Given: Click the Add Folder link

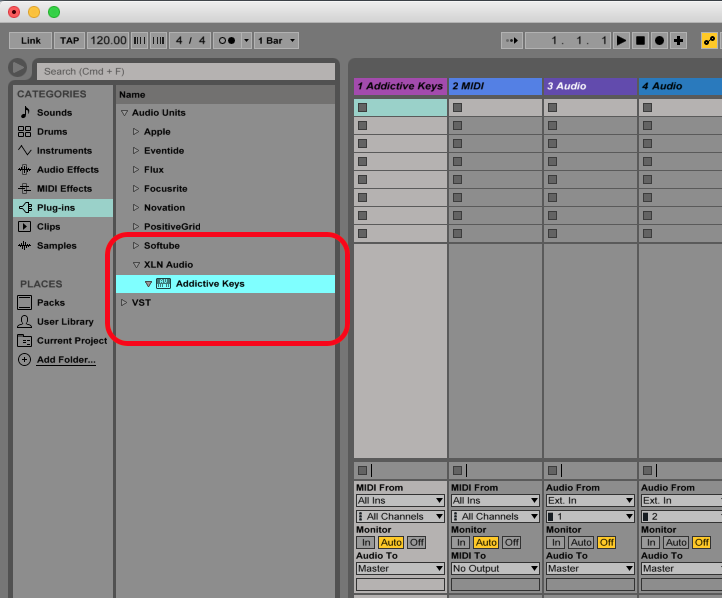Looking at the screenshot, I should point(66,360).
